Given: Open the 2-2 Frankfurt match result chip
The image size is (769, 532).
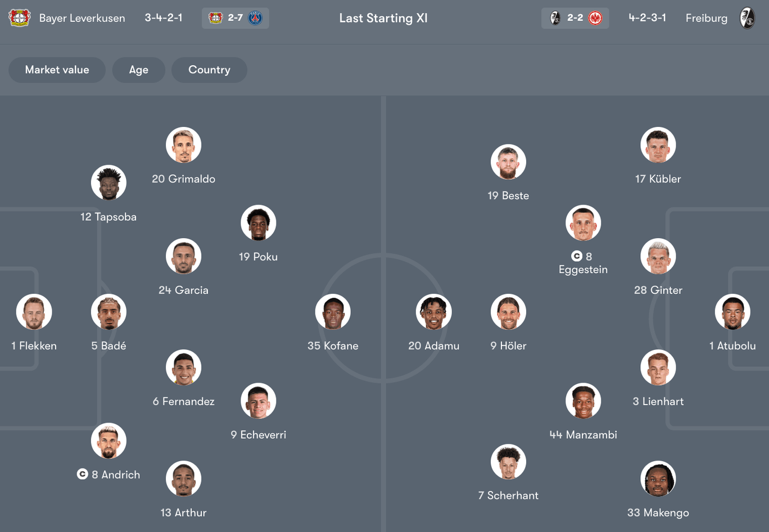Looking at the screenshot, I should [x=575, y=17].
